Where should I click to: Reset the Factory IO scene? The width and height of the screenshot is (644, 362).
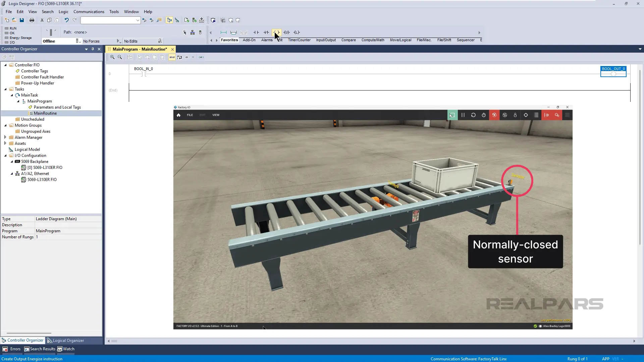pyautogui.click(x=473, y=115)
